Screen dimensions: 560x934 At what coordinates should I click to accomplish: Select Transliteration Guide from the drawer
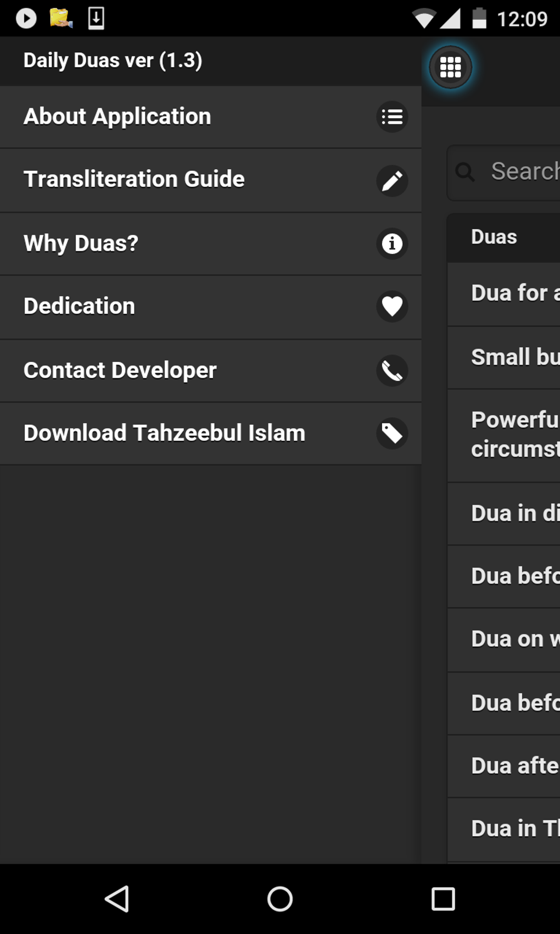click(x=134, y=179)
